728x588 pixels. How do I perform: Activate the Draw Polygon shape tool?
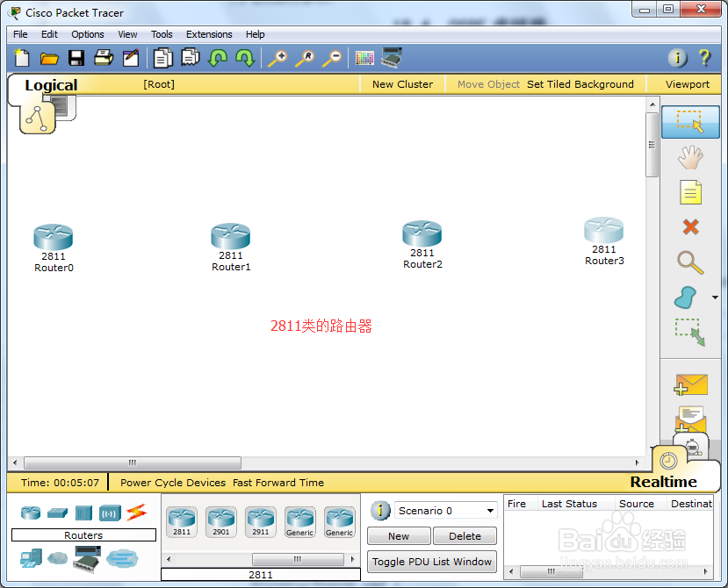click(686, 298)
